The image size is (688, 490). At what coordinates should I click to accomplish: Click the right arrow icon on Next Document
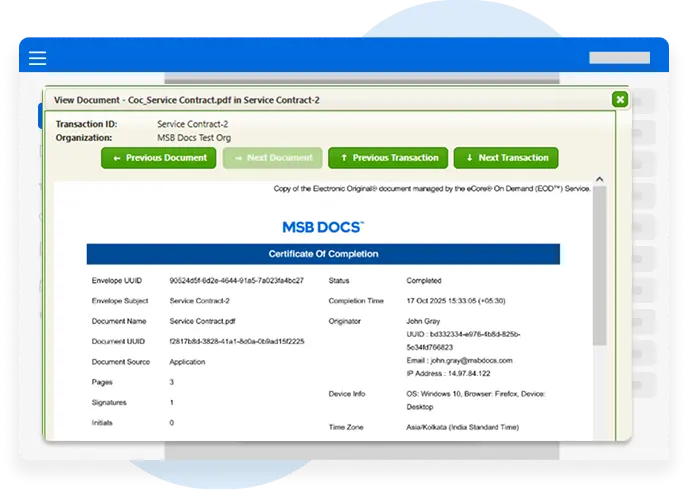pyautogui.click(x=238, y=158)
